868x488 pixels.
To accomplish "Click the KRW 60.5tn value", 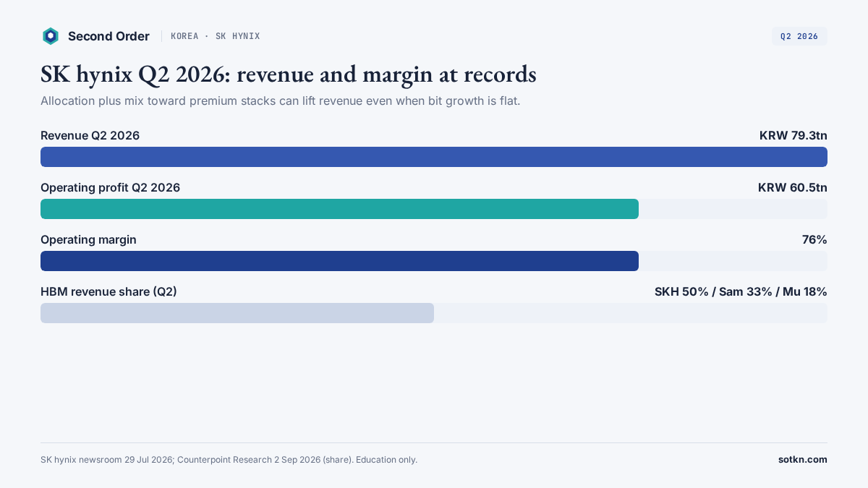I will pos(793,188).
